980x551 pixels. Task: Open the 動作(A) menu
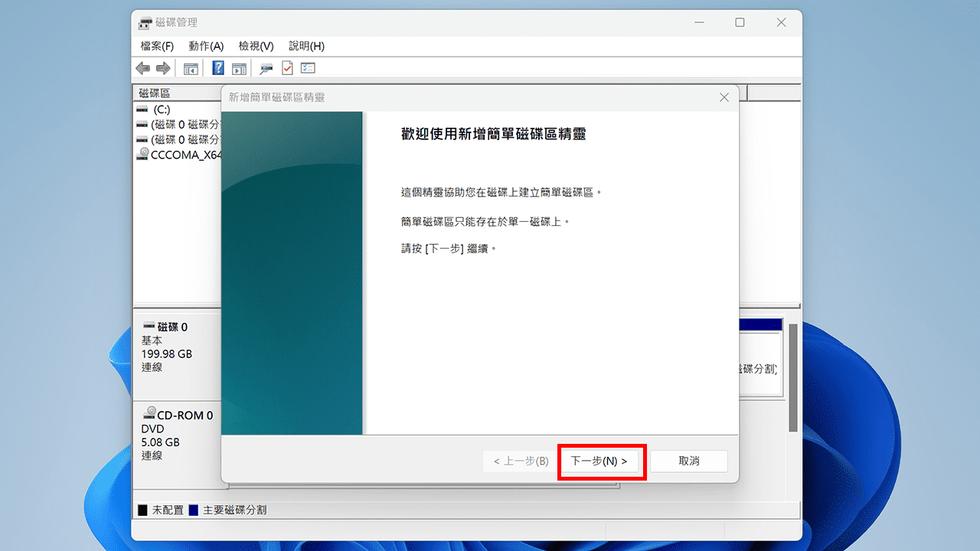pyautogui.click(x=205, y=45)
